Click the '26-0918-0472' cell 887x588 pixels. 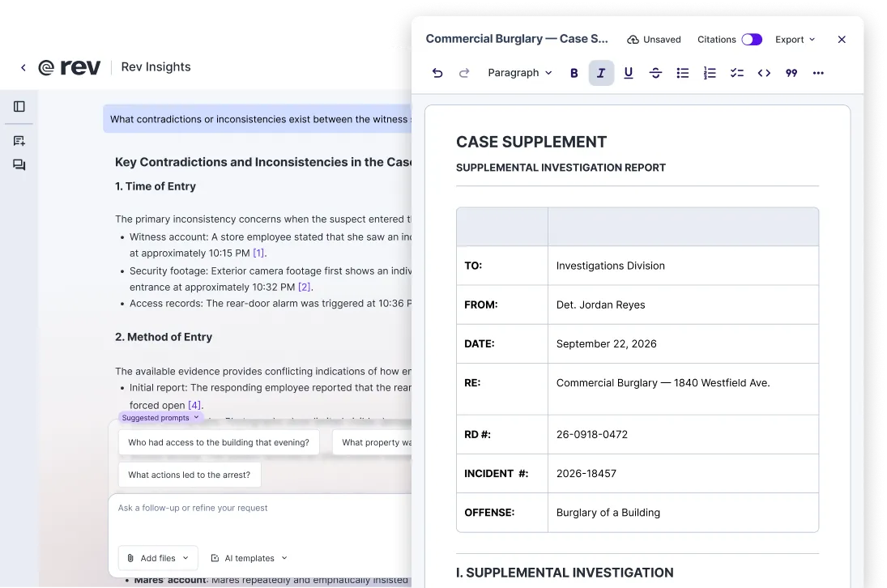pos(683,435)
